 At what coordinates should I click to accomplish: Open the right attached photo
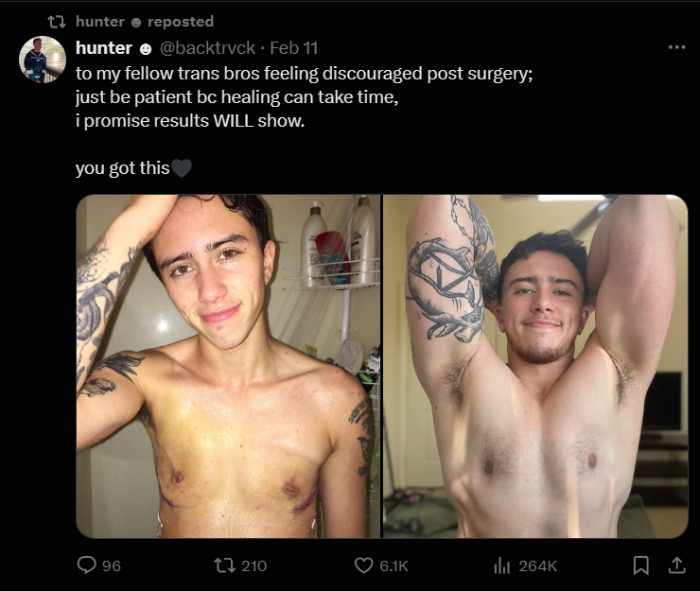point(535,366)
